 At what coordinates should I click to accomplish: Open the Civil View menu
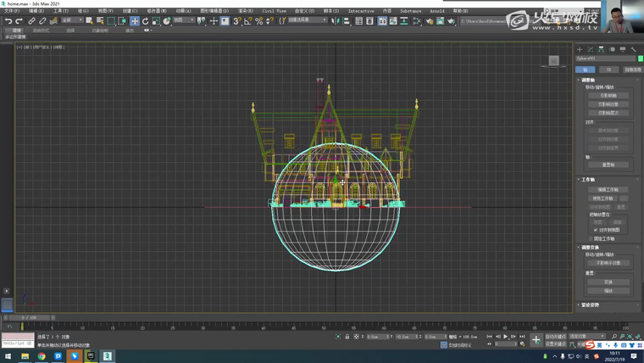[x=274, y=11]
